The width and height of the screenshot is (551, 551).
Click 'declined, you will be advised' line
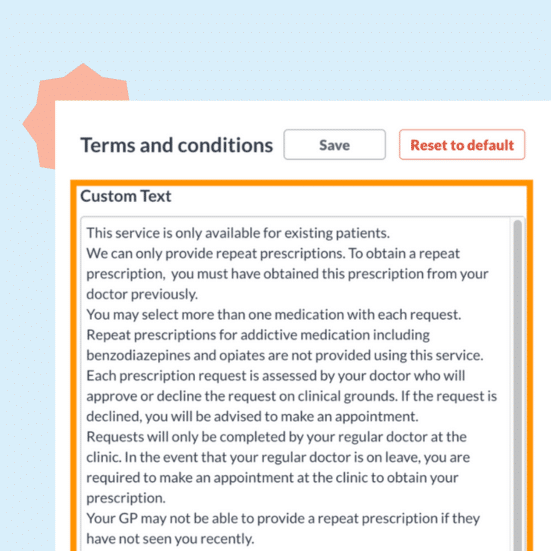[x=252, y=417]
